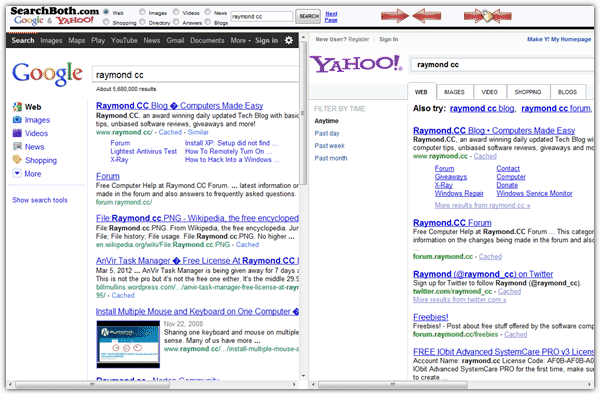Expand the More dropdown in Google bar

pyautogui.click(x=240, y=40)
